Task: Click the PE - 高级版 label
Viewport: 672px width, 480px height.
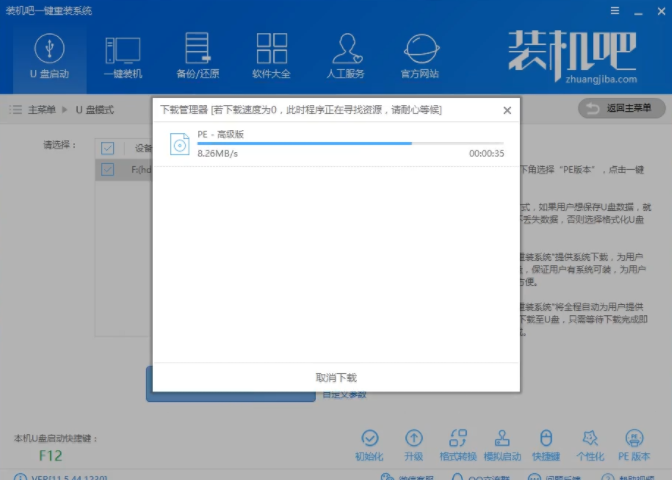Action: [x=220, y=135]
